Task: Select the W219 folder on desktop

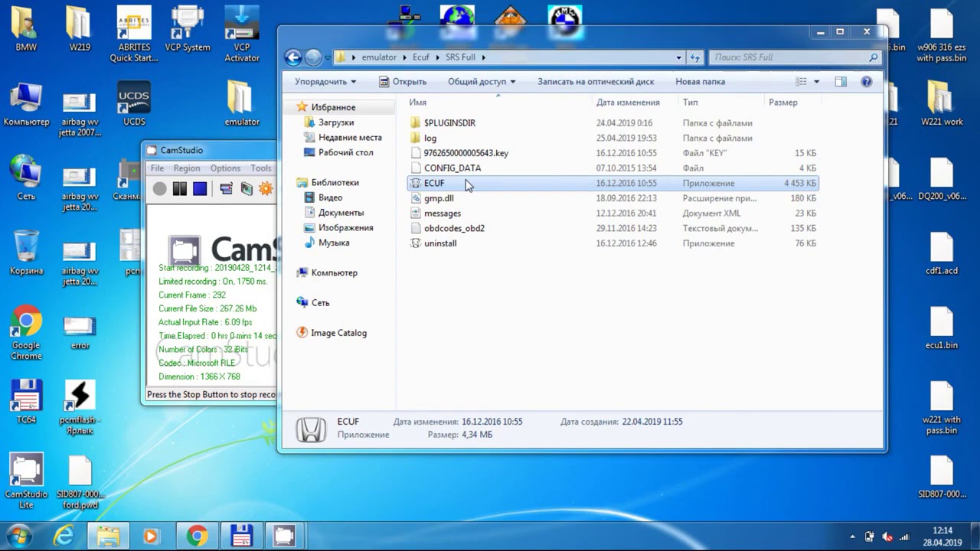Action: click(80, 31)
